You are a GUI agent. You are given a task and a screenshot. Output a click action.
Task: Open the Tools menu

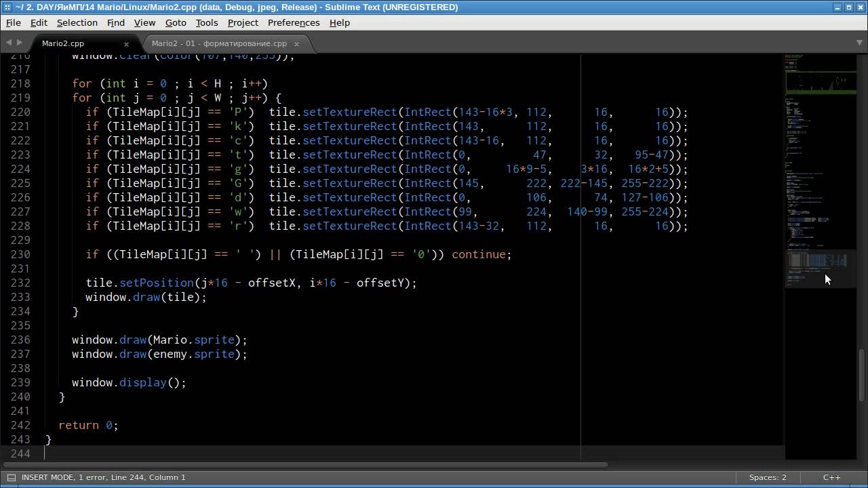point(207,22)
